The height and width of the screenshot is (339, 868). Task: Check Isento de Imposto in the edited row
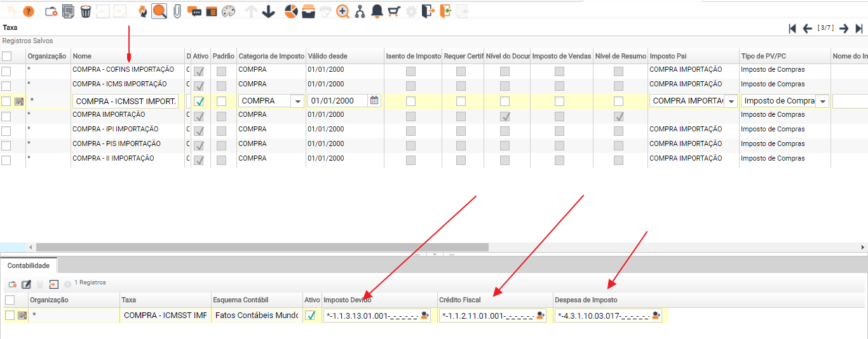(410, 101)
